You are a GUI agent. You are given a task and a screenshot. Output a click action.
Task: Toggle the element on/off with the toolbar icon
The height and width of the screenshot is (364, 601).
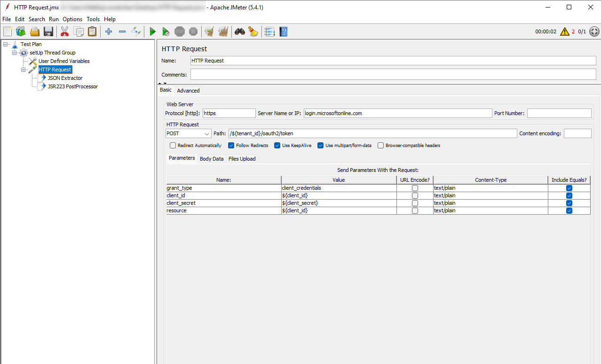pyautogui.click(x=136, y=31)
